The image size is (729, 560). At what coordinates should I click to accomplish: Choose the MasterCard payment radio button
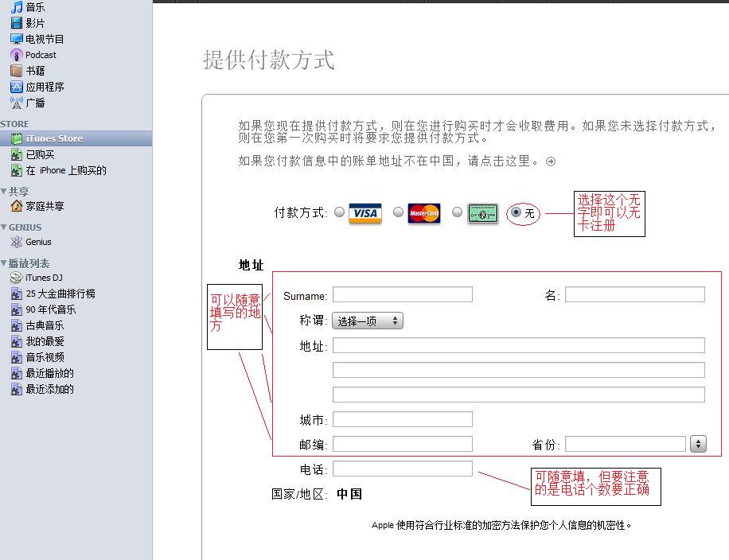pos(398,212)
